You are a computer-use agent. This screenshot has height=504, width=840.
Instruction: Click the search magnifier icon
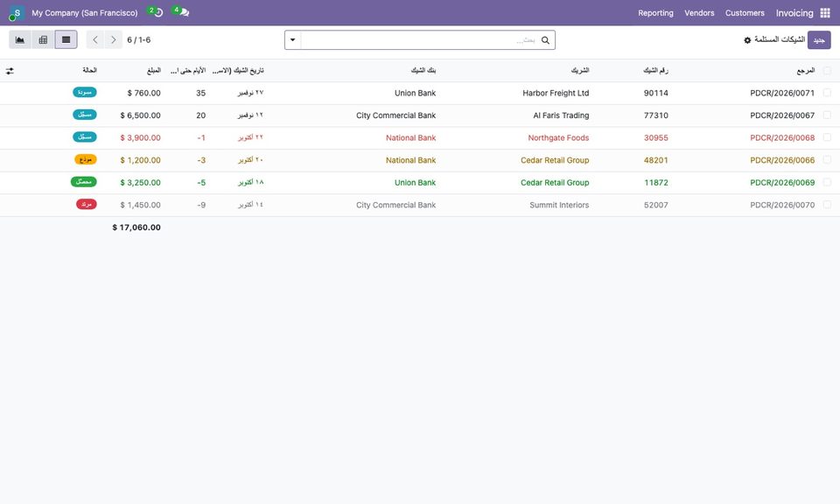545,40
